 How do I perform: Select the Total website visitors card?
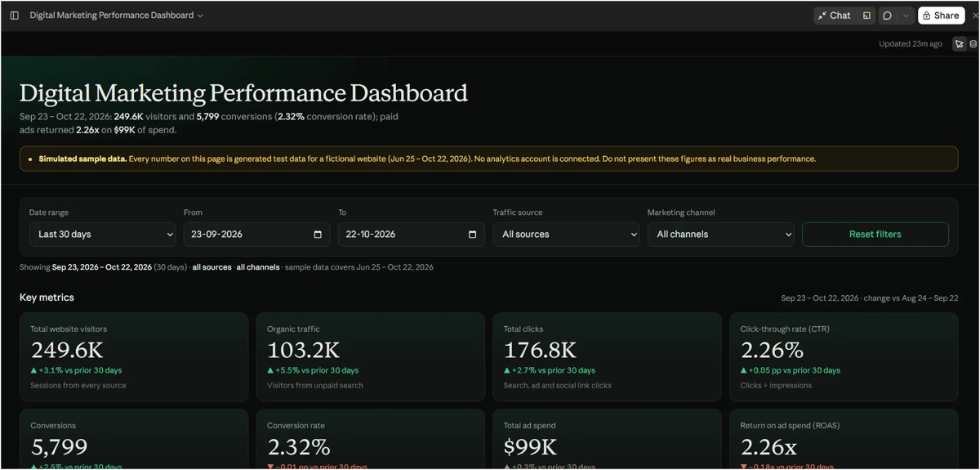[134, 357]
